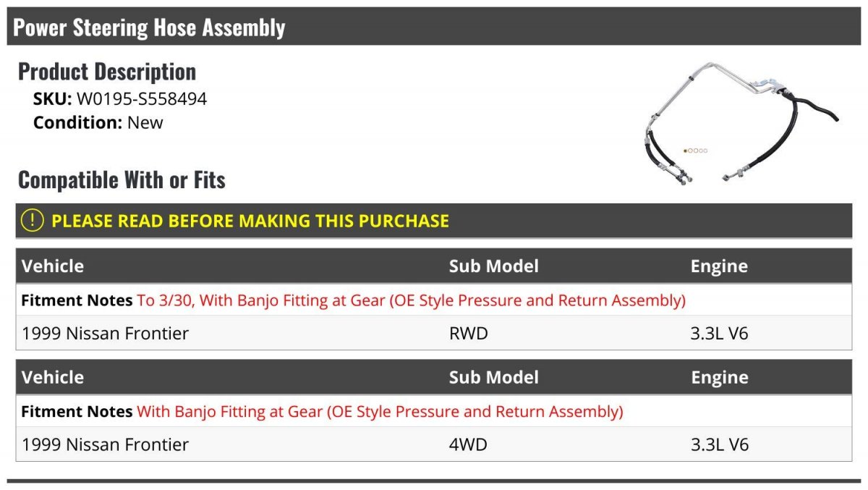The height and width of the screenshot is (490, 868).
Task: Click the RWD sub model cell
Action: click(x=469, y=333)
